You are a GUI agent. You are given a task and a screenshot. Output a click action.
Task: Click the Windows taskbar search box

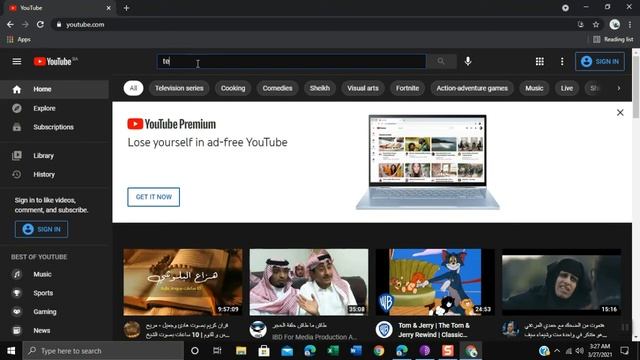[103, 351]
